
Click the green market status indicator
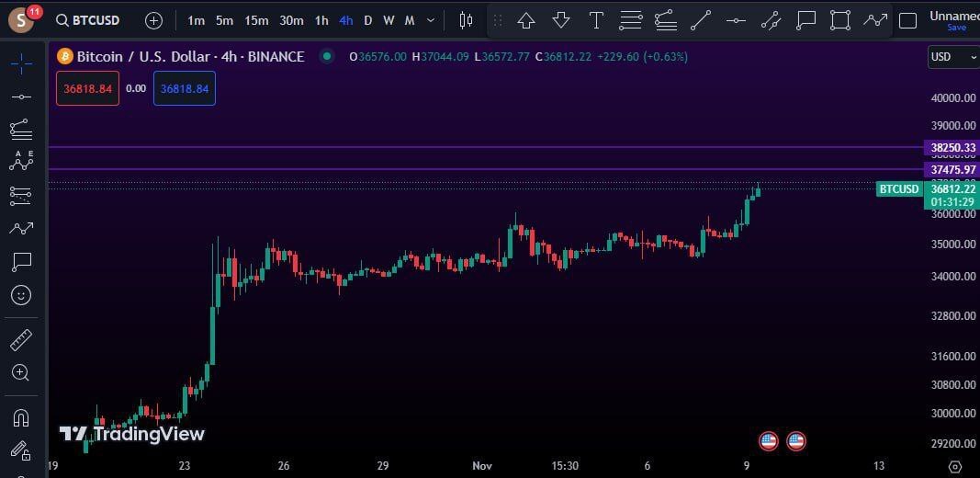(326, 57)
